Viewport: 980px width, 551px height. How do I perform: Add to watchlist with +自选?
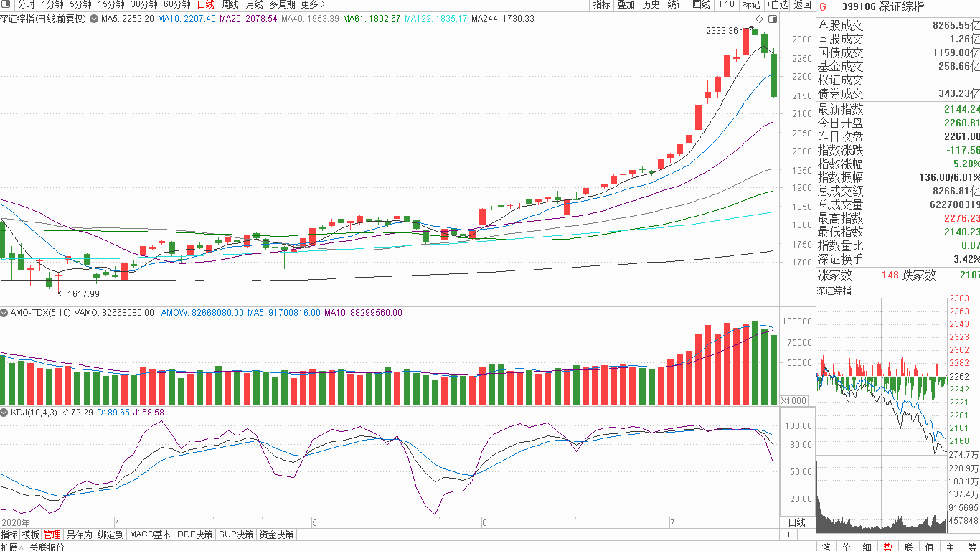point(777,5)
